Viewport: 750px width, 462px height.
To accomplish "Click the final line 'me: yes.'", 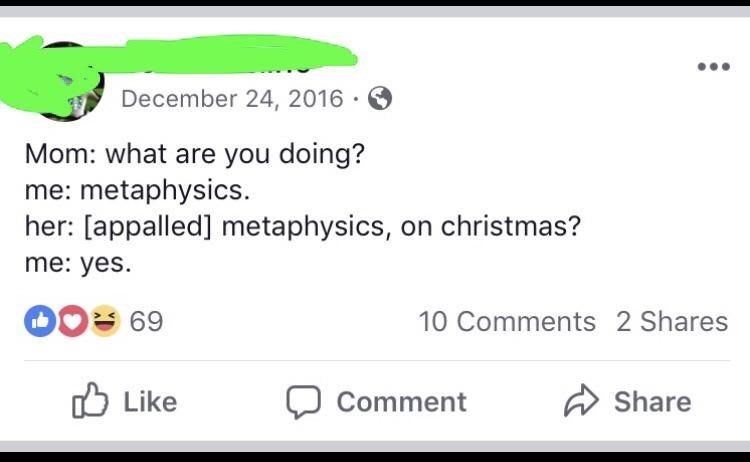I will (x=78, y=262).
